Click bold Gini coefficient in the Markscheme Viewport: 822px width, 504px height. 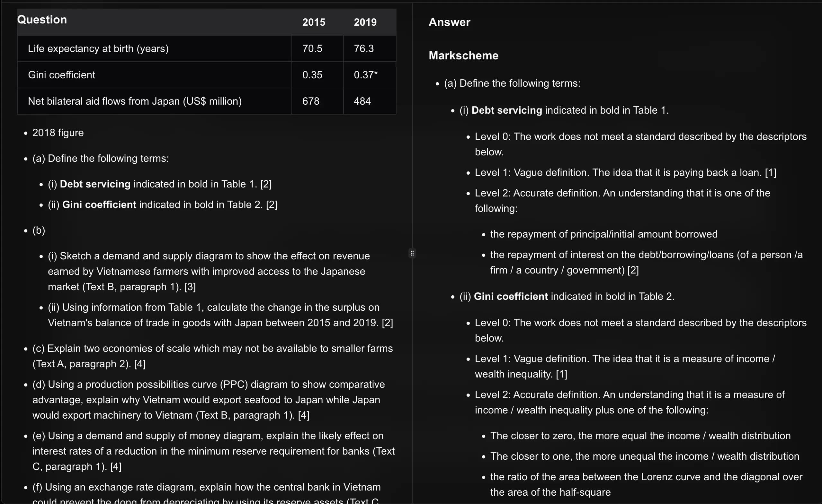tap(510, 296)
